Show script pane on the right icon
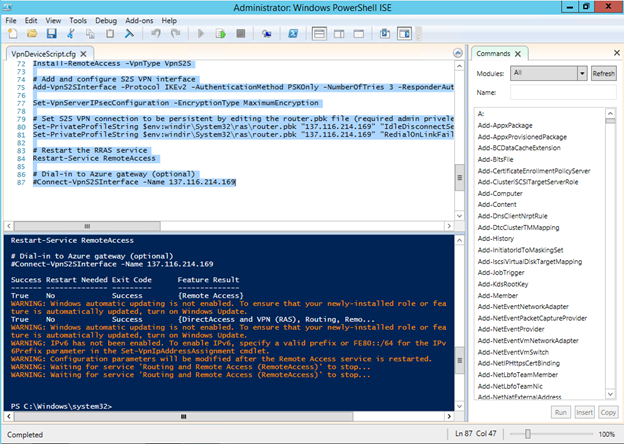The height and width of the screenshot is (444, 624). coord(339,34)
